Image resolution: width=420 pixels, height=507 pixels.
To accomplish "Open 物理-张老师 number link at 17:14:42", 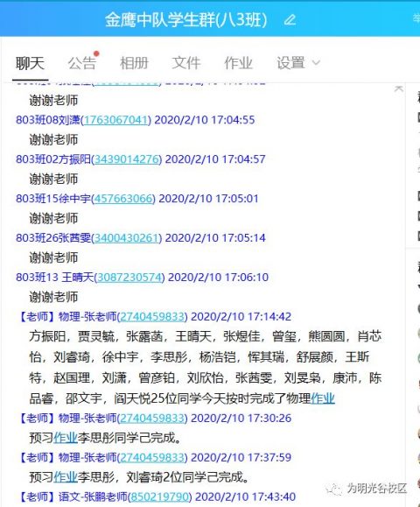I will (x=152, y=317).
